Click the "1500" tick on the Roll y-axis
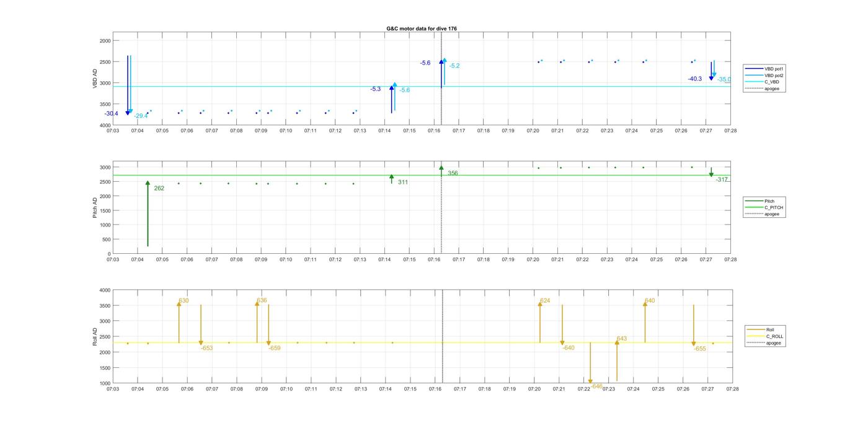The image size is (868, 430). click(x=105, y=368)
